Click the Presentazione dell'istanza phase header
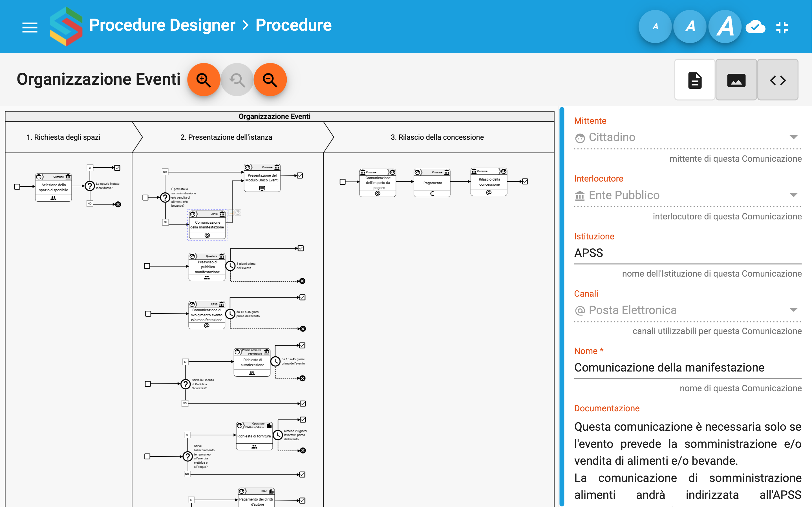 click(226, 137)
